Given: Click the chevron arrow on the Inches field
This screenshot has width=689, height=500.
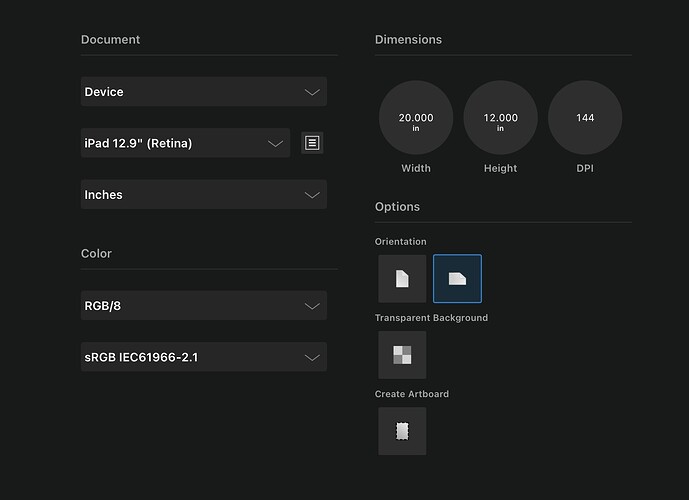Looking at the screenshot, I should pyautogui.click(x=312, y=195).
